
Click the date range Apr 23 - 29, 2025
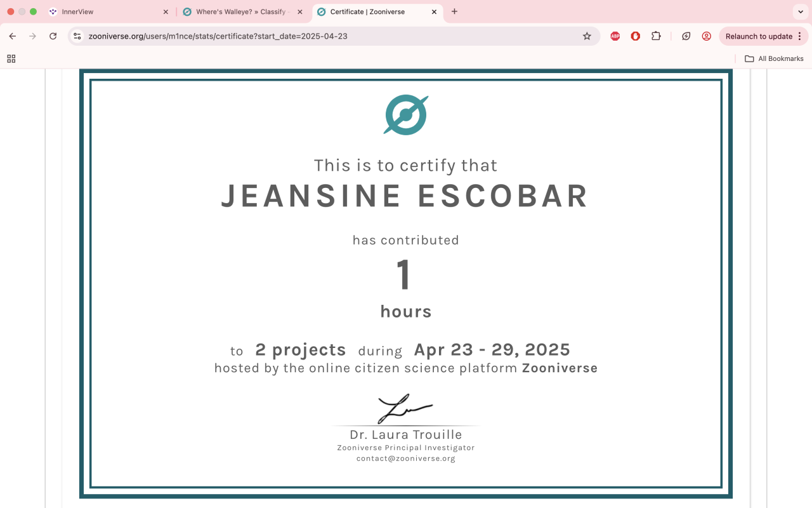(492, 350)
